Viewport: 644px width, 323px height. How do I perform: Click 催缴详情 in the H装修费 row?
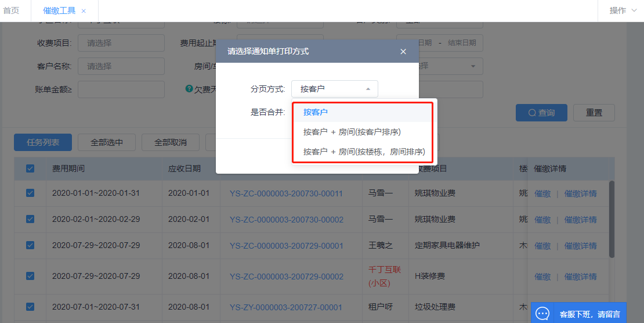coord(580,277)
